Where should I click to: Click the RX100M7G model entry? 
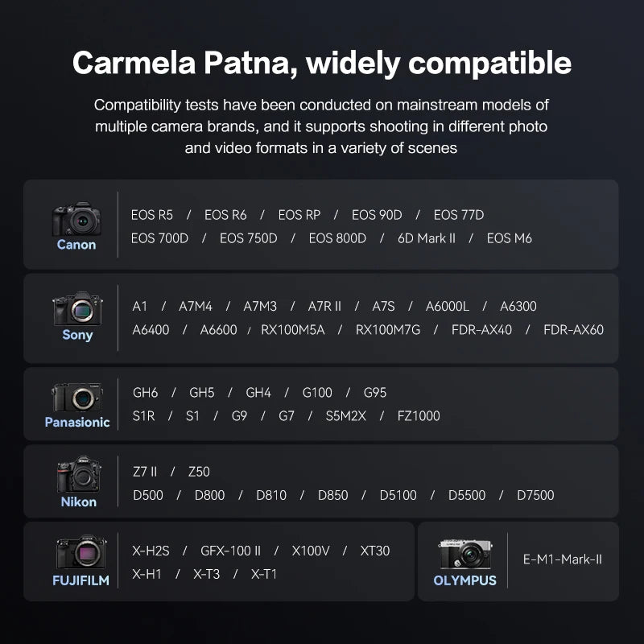388,329
